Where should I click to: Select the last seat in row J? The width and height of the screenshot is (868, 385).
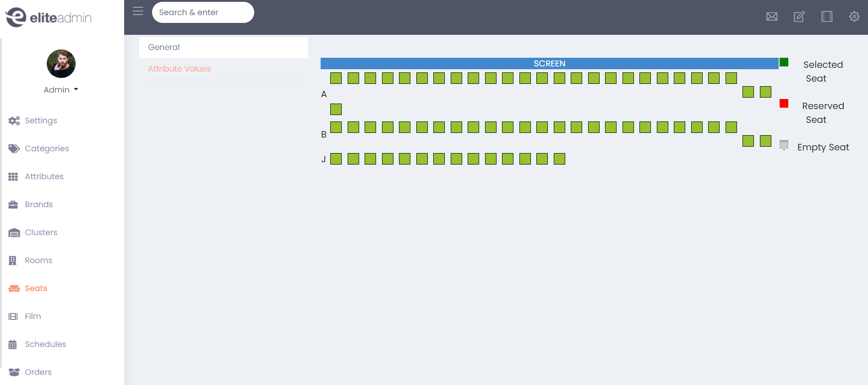coord(559,159)
